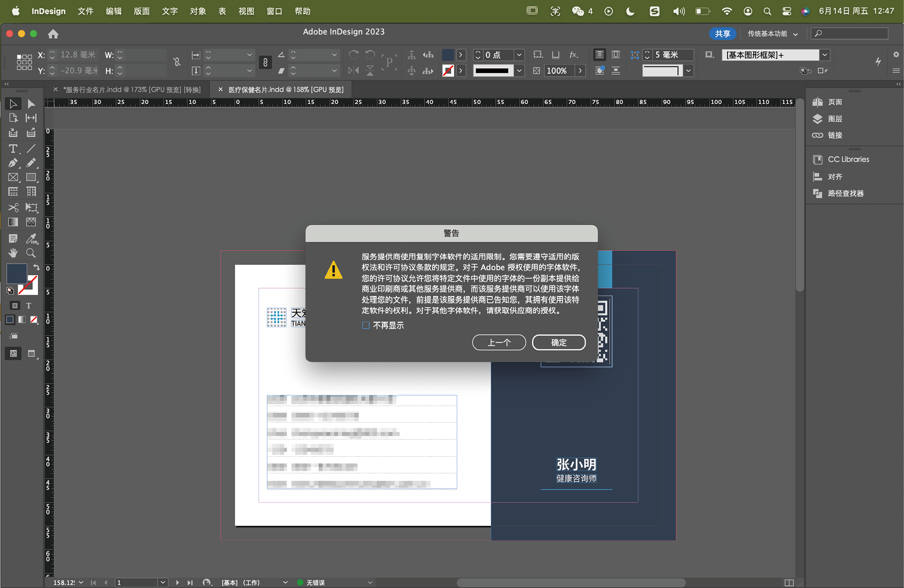Click the fill color swatch in toolbox
The width and height of the screenshot is (904, 588).
[16, 274]
